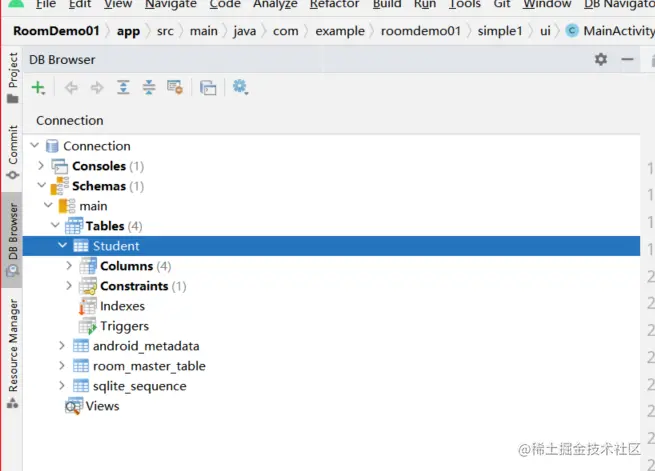
Task: Collapse the Connection root tree node
Action: point(35,145)
